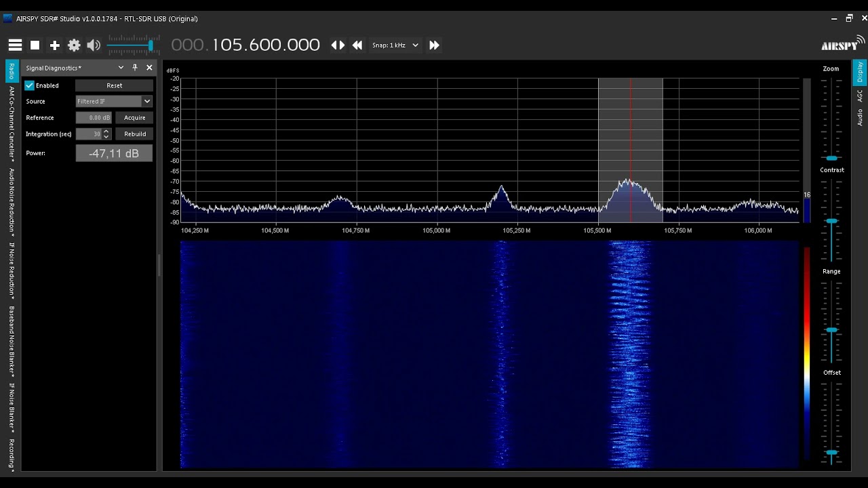Adjust the Contrast slider
The image size is (868, 488).
tap(831, 222)
